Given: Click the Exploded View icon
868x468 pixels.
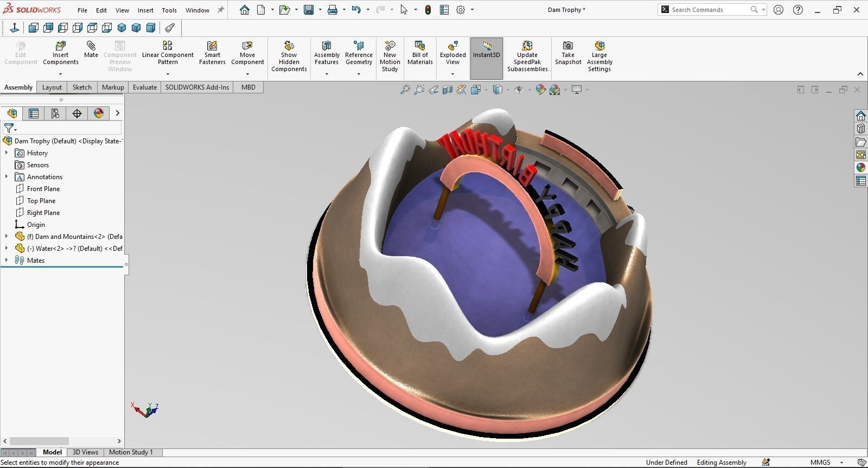Looking at the screenshot, I should [453, 46].
